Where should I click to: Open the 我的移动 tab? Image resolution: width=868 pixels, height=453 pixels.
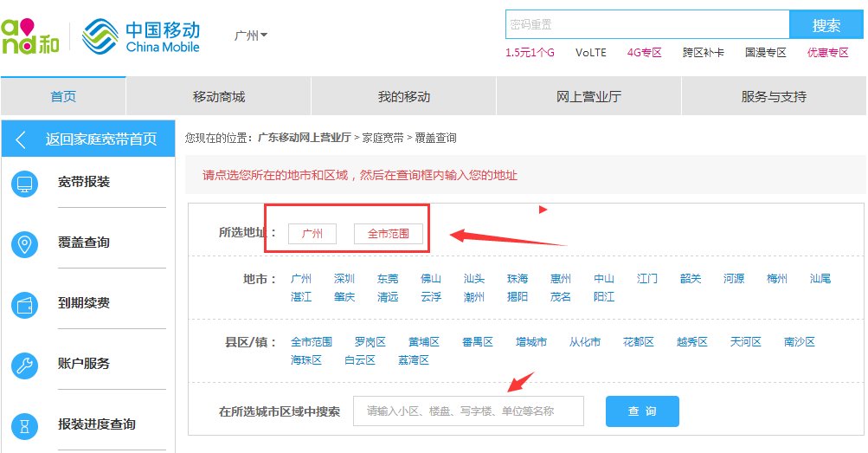coord(404,96)
